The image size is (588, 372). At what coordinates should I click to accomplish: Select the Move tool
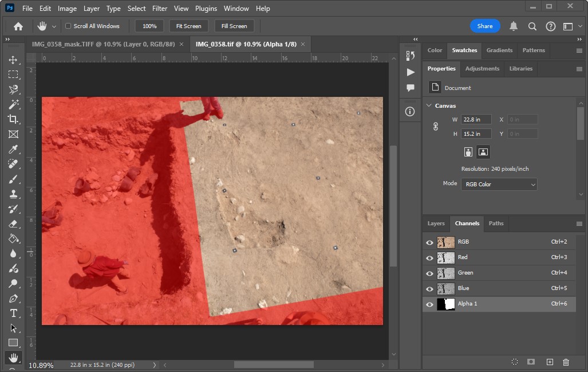pyautogui.click(x=13, y=60)
